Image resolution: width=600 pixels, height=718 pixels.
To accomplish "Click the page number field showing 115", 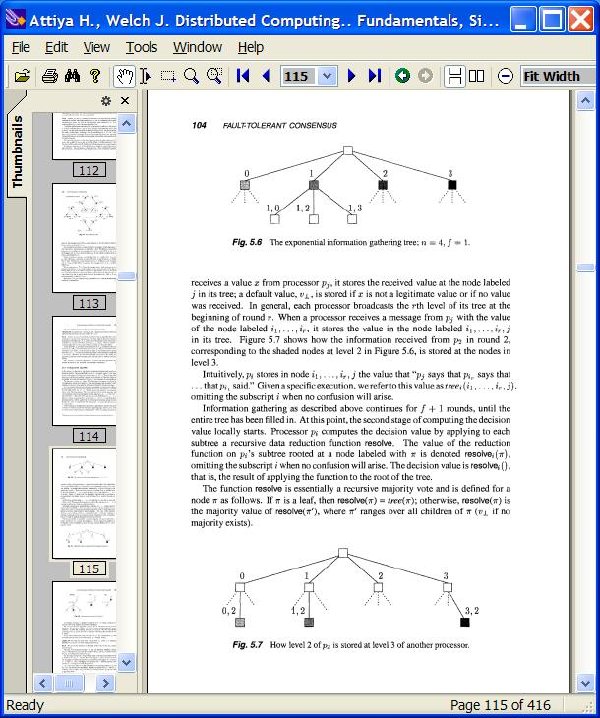I will 299,76.
